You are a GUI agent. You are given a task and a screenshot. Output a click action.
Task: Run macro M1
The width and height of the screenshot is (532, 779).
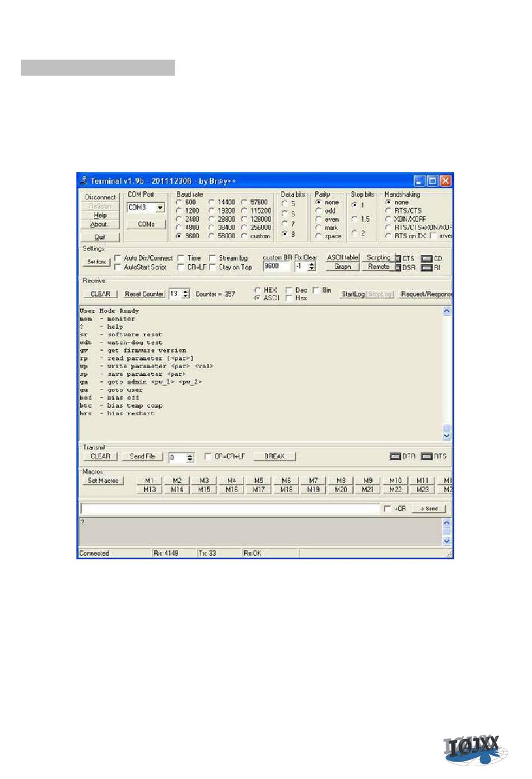pos(150,480)
